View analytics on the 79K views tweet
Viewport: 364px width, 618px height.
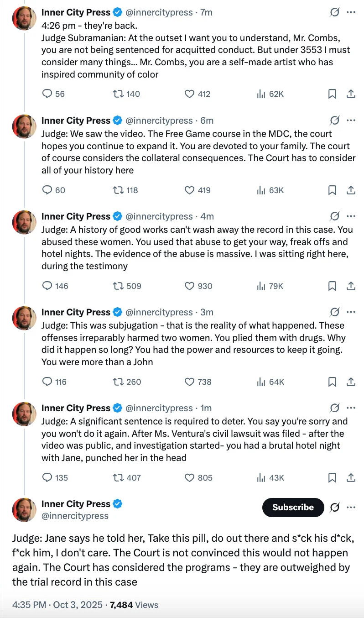261,286
